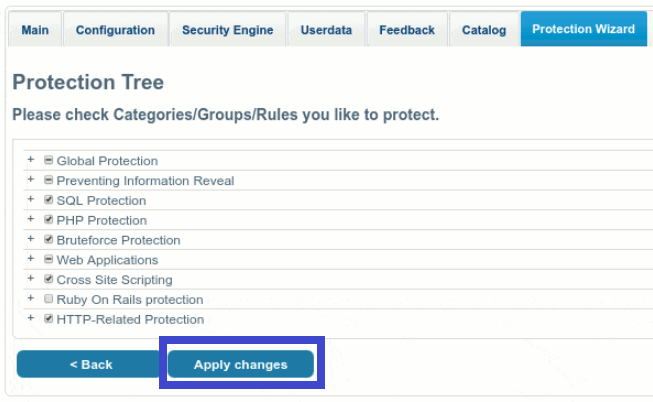Open the Feedback tab
The image size is (653, 402).
click(x=407, y=30)
